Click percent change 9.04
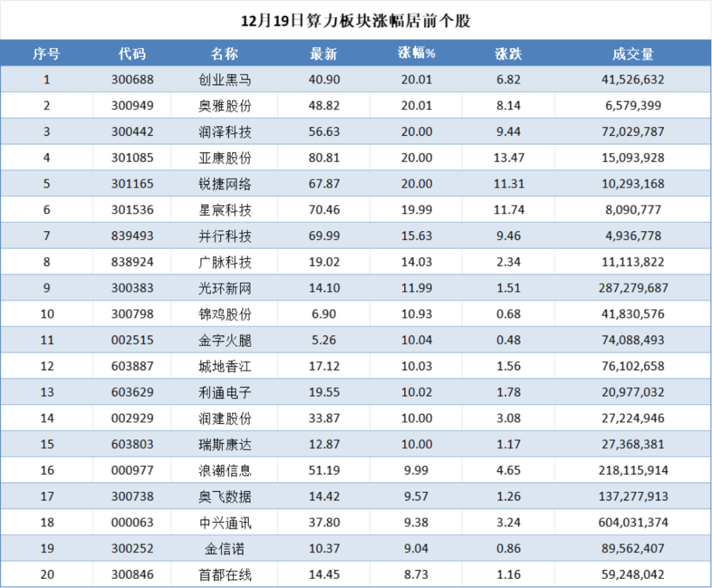This screenshot has height=588, width=712. [x=417, y=548]
